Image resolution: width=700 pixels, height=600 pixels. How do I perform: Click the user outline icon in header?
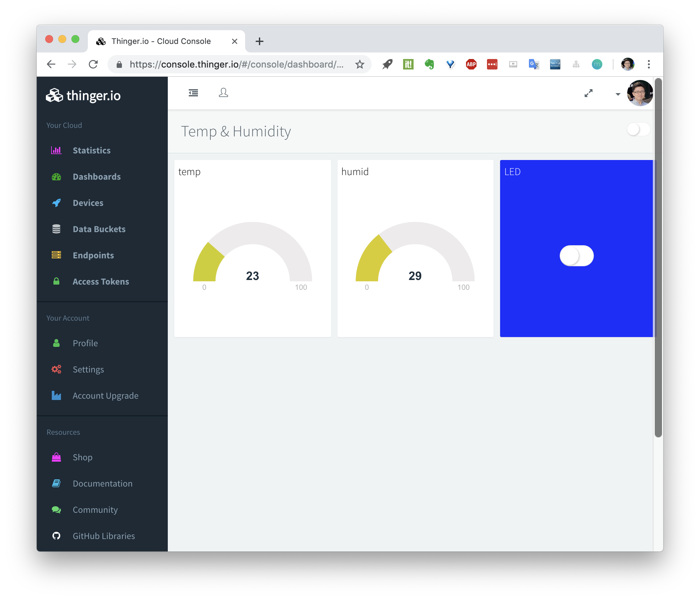click(x=223, y=92)
